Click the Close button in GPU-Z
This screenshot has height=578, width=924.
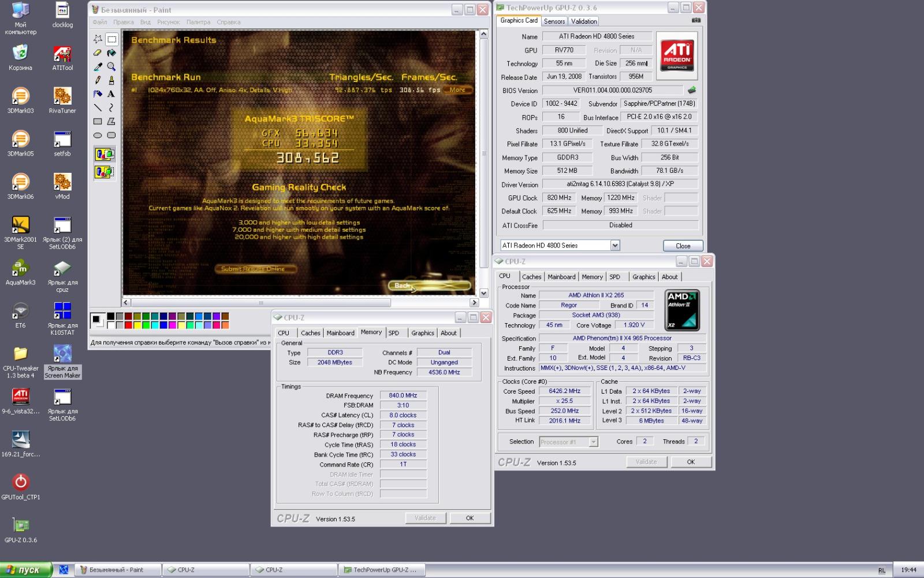pyautogui.click(x=683, y=246)
